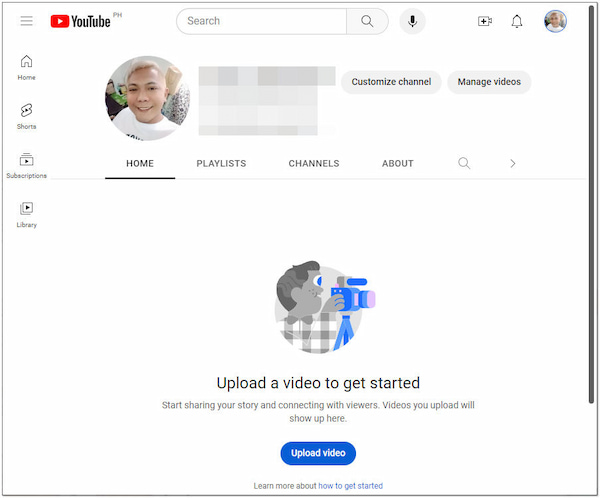Expand more tabs with right chevron
600x498 pixels.
coord(513,163)
